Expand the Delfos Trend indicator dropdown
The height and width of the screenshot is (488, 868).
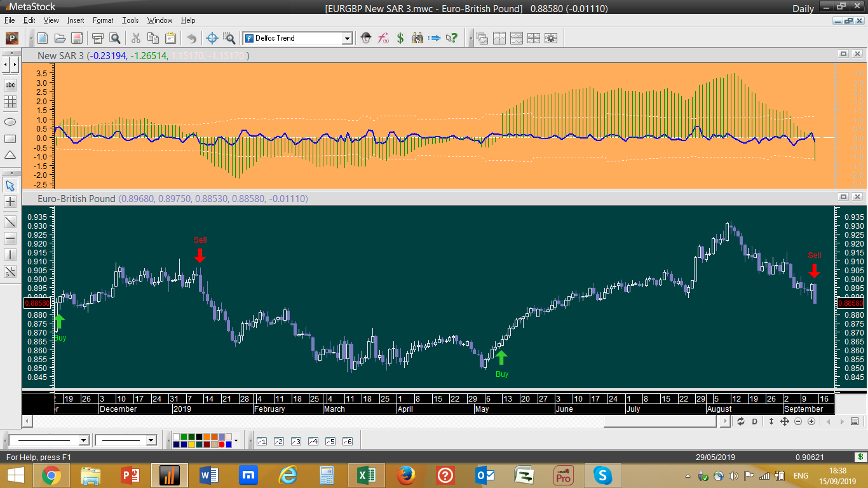347,38
